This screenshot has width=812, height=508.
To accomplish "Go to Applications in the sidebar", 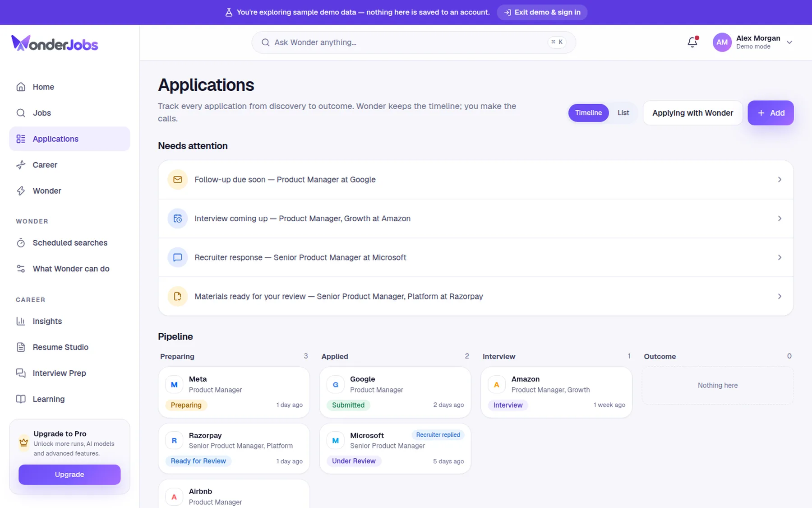I will click(x=69, y=139).
